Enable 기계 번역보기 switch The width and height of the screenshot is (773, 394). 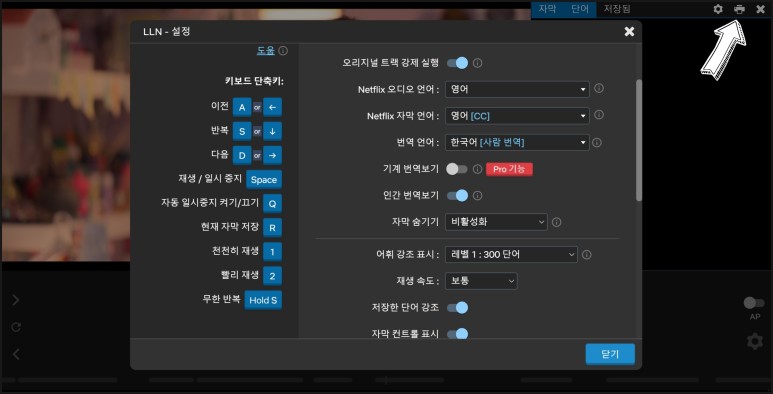click(457, 169)
